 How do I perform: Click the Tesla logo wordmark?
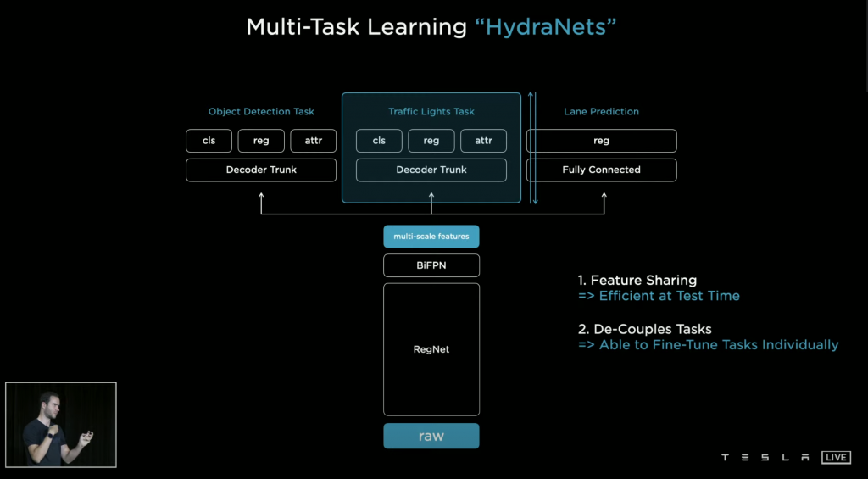pyautogui.click(x=765, y=458)
